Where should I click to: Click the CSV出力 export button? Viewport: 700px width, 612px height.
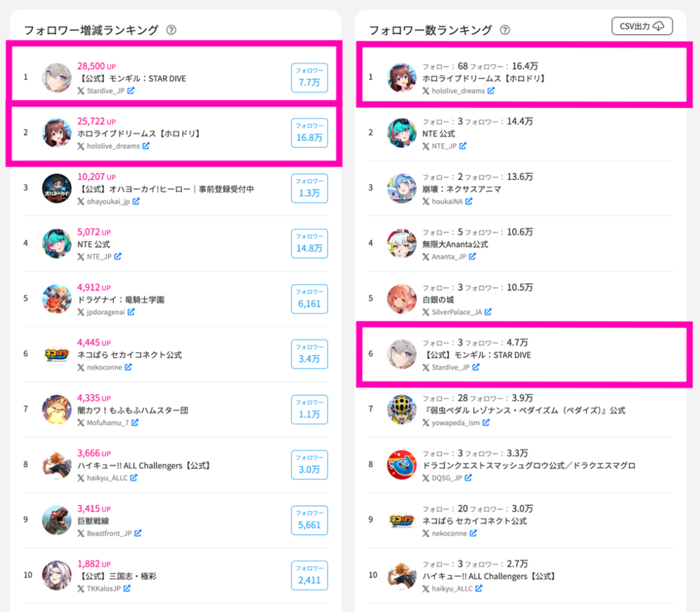pos(642,27)
